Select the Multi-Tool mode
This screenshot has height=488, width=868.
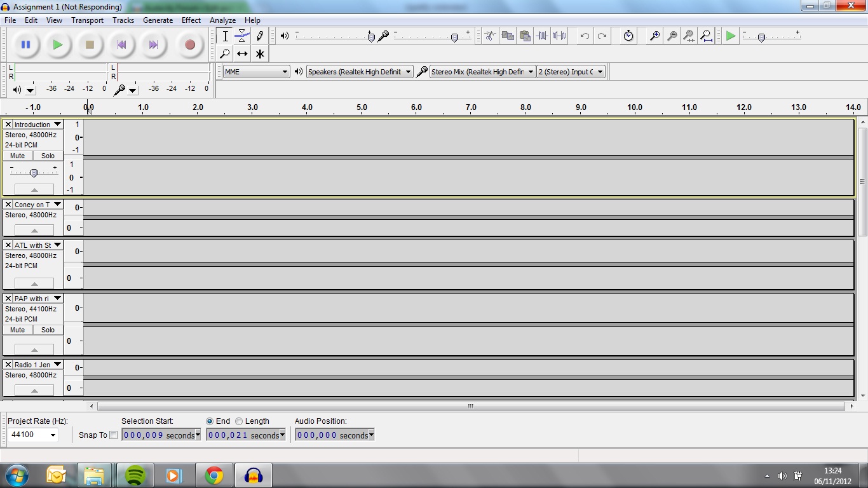[260, 53]
